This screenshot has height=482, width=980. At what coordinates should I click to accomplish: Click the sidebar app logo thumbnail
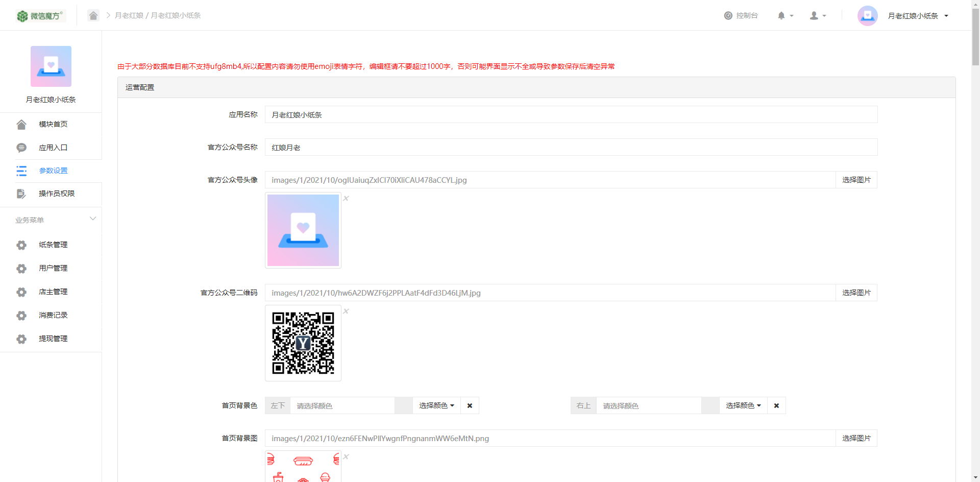tap(51, 66)
